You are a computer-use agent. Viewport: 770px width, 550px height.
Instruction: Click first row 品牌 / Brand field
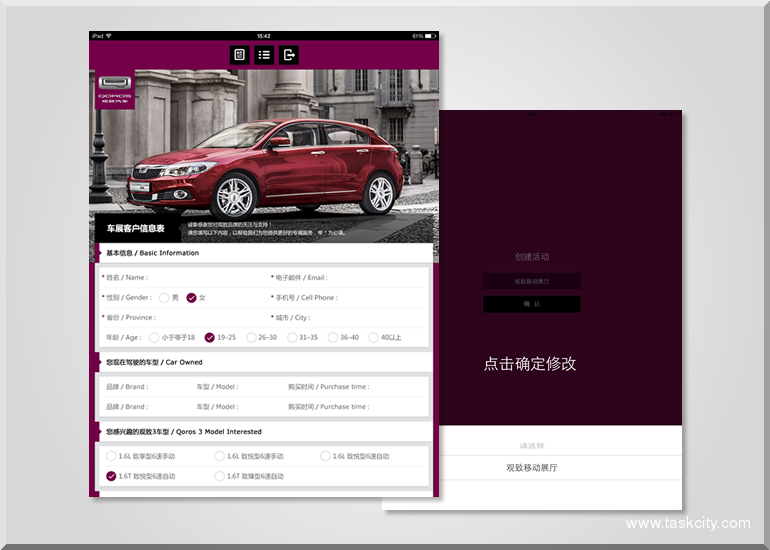pos(147,387)
